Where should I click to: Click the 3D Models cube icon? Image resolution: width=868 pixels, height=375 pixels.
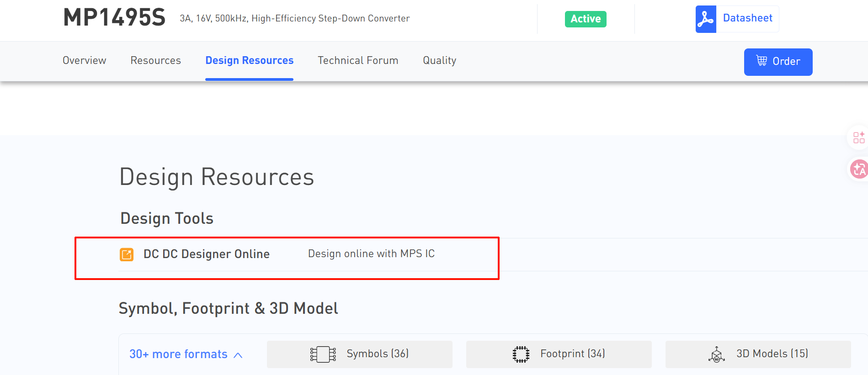716,354
